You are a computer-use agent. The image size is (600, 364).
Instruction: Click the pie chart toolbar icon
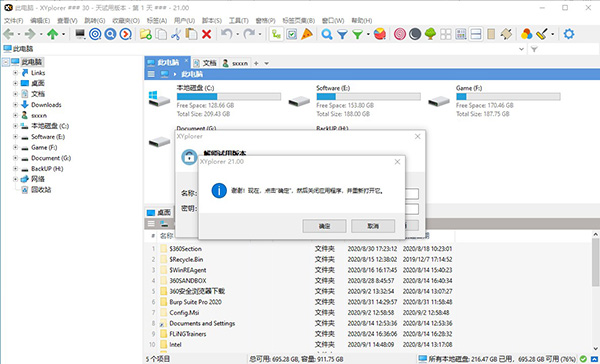pyautogui.click(x=380, y=34)
